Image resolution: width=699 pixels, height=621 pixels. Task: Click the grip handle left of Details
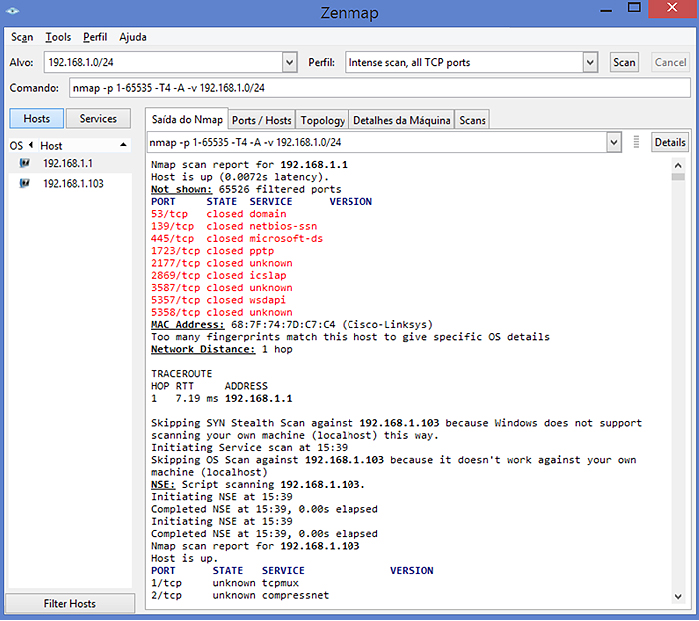tap(637, 142)
